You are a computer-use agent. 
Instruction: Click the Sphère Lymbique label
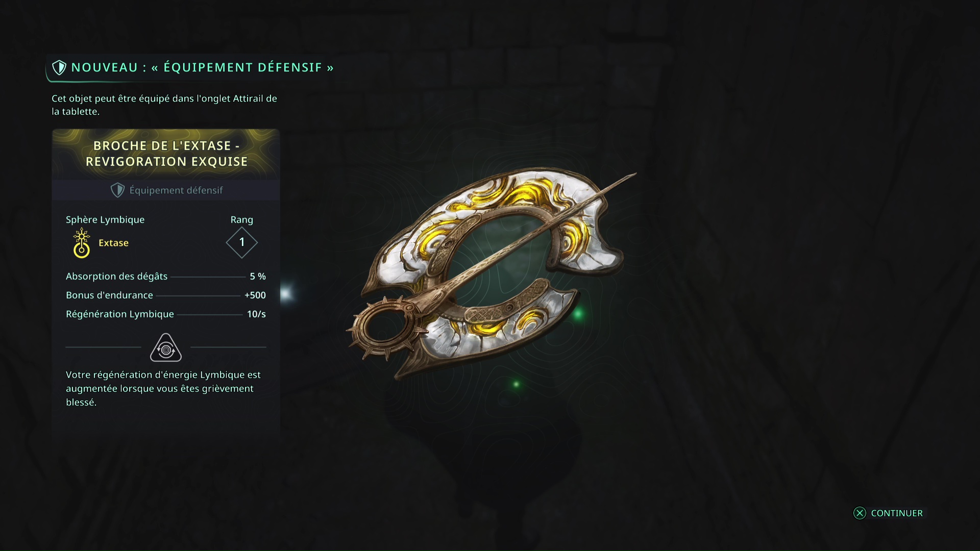click(105, 220)
